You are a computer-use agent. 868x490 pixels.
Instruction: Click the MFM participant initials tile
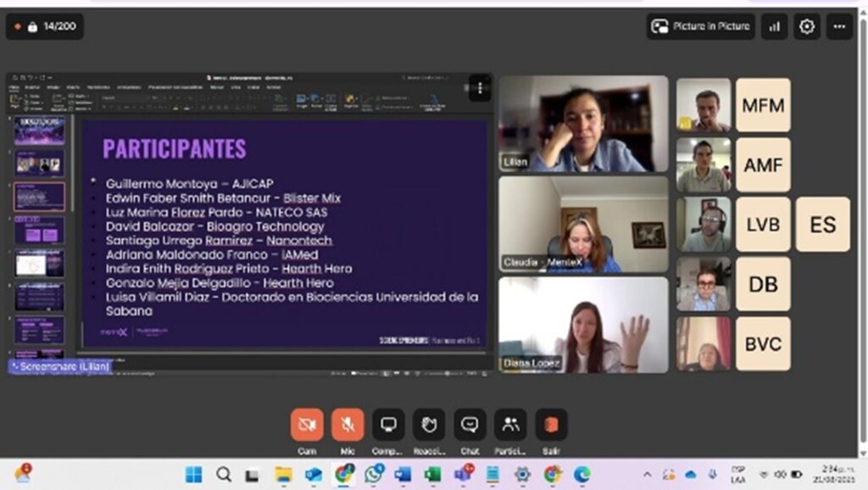[763, 105]
